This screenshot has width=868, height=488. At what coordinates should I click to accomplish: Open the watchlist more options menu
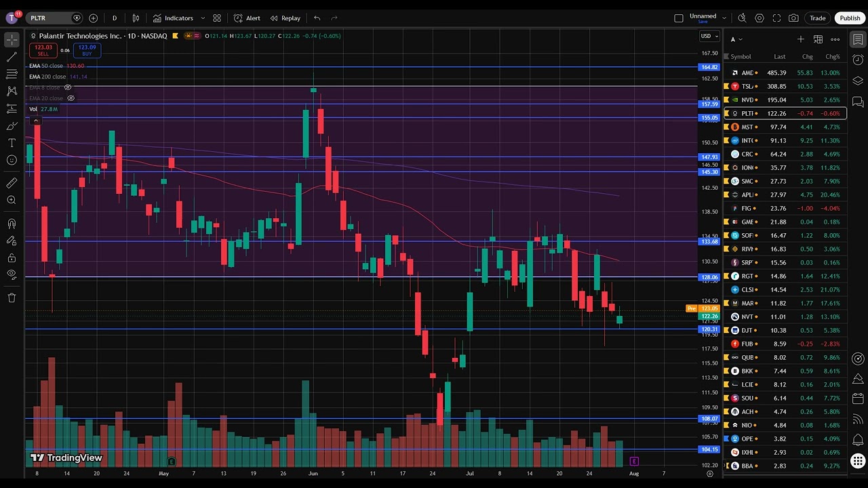[835, 39]
